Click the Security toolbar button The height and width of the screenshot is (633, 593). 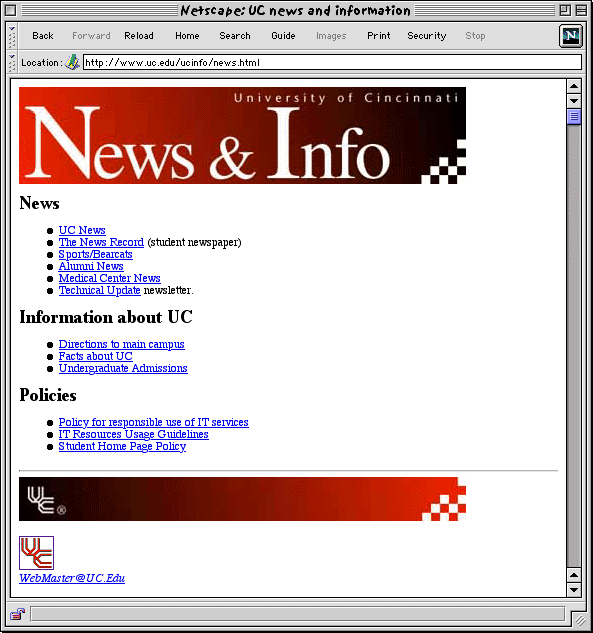427,36
